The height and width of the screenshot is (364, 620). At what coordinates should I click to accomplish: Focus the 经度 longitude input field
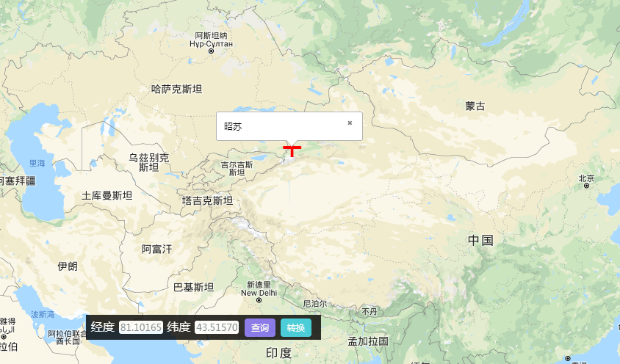pyautogui.click(x=141, y=327)
